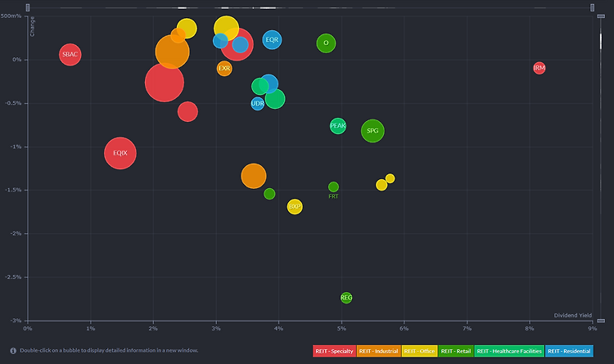The height and width of the screenshot is (364, 614).
Task: Toggle the REIT - Specialty legend series
Action: tap(334, 351)
